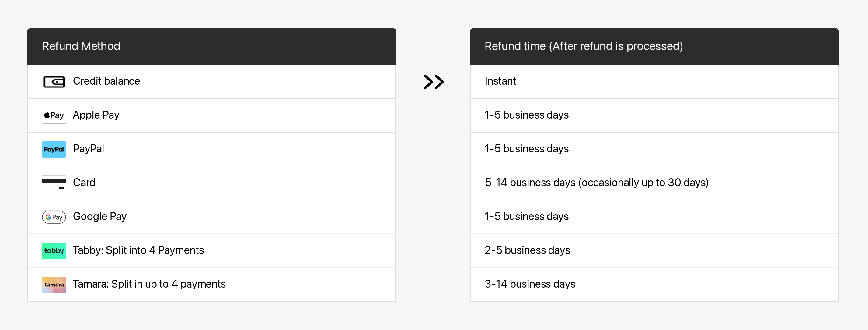Click the PayPal method label
868x330 pixels.
pos(89,149)
